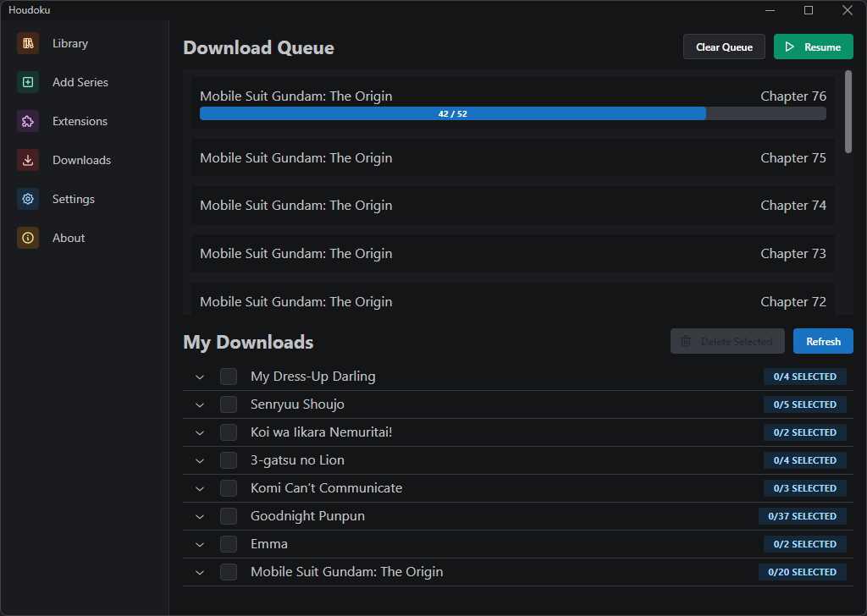Select the queued Chapter 74 entry
This screenshot has height=616, width=867.
pyautogui.click(x=512, y=206)
